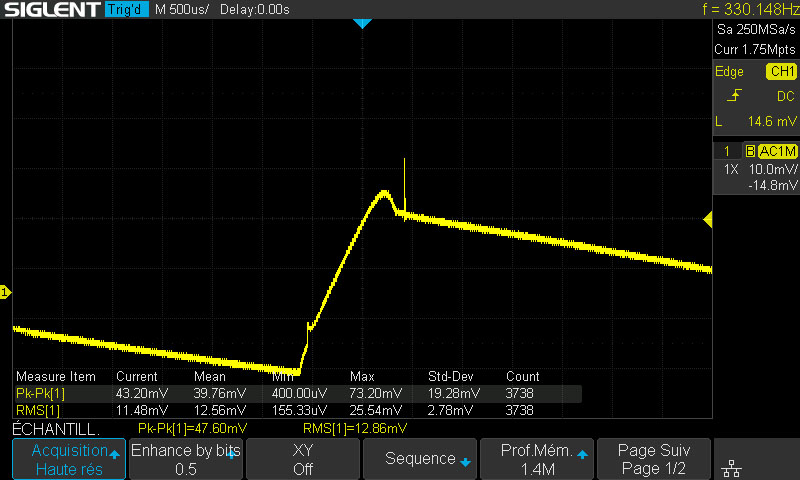Go to Page Suiv Page 1/2
The image size is (800, 480).
tap(654, 459)
